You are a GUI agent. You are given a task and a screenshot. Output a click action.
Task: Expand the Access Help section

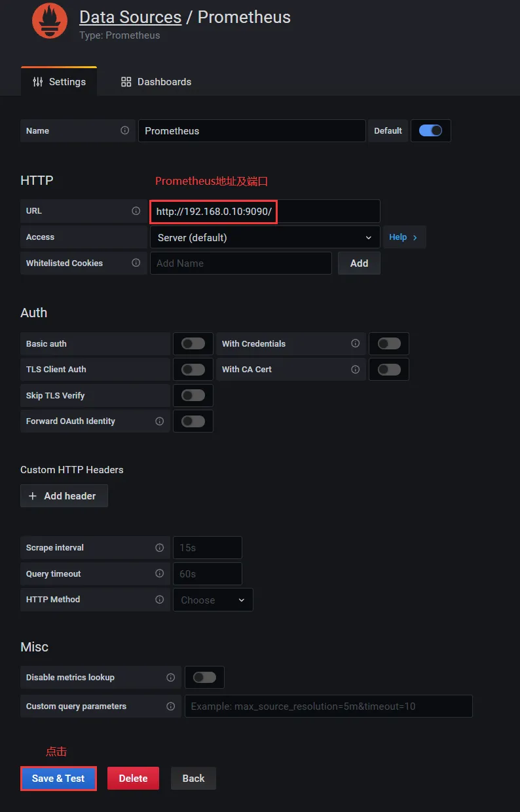click(403, 237)
